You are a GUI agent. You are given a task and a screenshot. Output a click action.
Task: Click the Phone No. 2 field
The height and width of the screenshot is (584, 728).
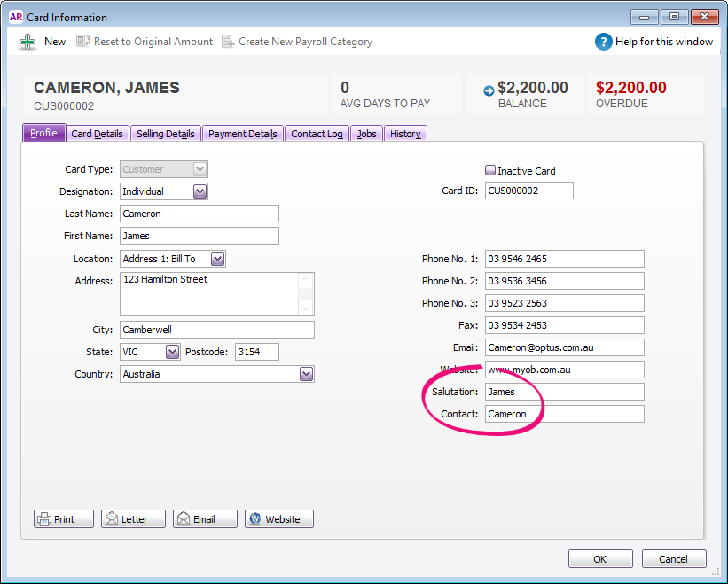[x=565, y=281]
